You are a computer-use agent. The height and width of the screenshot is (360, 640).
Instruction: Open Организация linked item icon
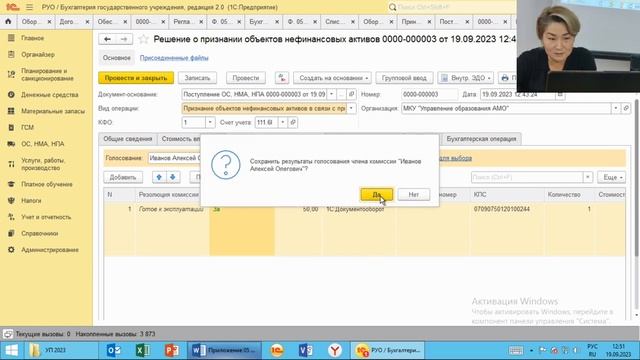click(x=626, y=108)
